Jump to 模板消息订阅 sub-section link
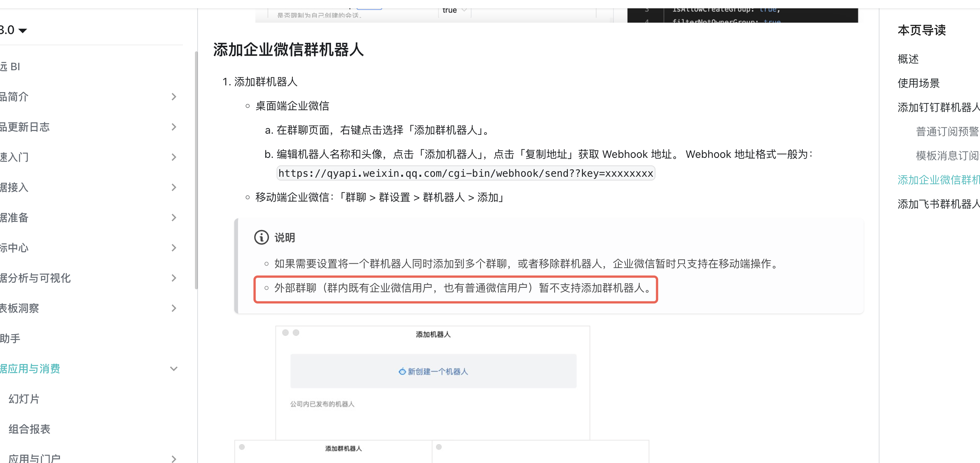 (948, 156)
